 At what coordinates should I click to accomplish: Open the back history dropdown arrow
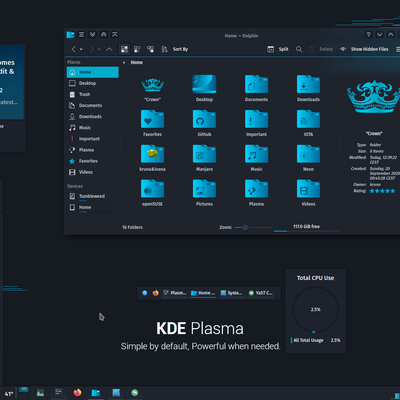81,49
